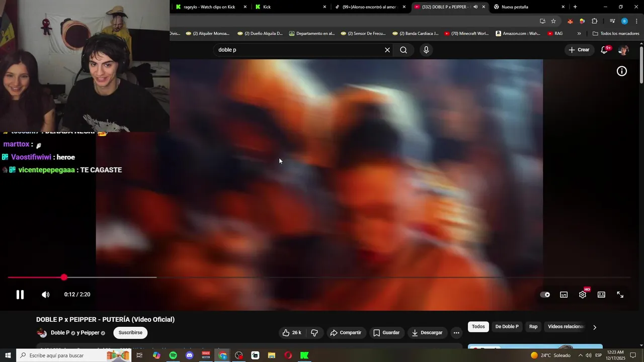Open Spotify from the taskbar

(173, 355)
